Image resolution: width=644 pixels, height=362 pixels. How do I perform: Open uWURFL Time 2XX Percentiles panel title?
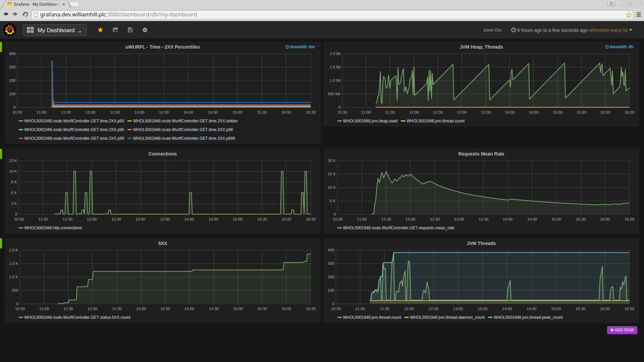[163, 47]
